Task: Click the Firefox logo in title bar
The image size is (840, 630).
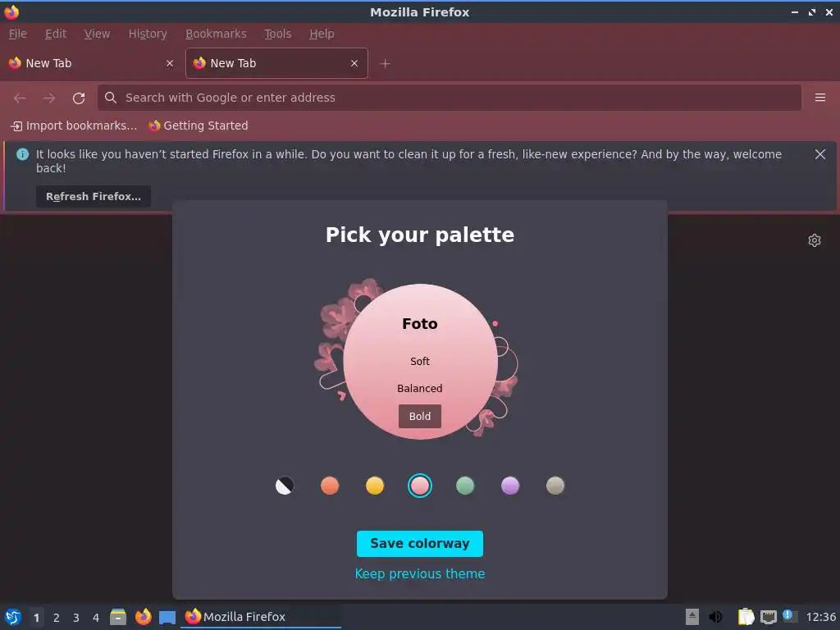Action: click(11, 11)
